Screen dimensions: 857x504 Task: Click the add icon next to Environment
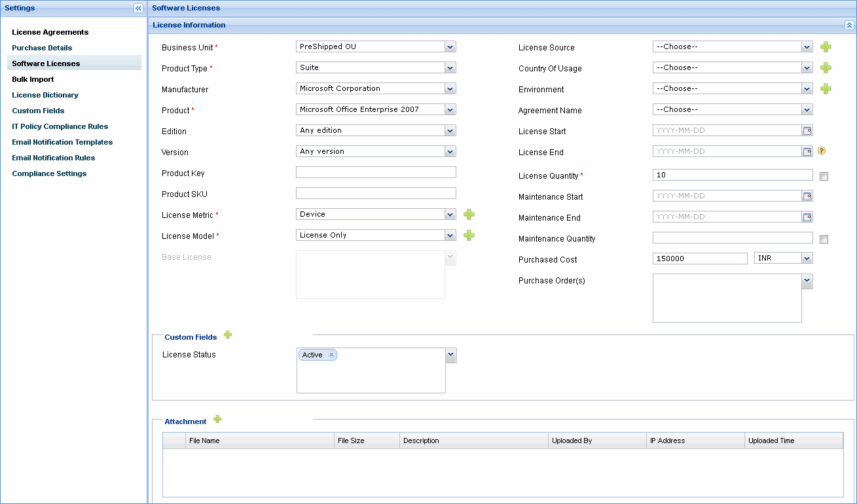point(826,89)
